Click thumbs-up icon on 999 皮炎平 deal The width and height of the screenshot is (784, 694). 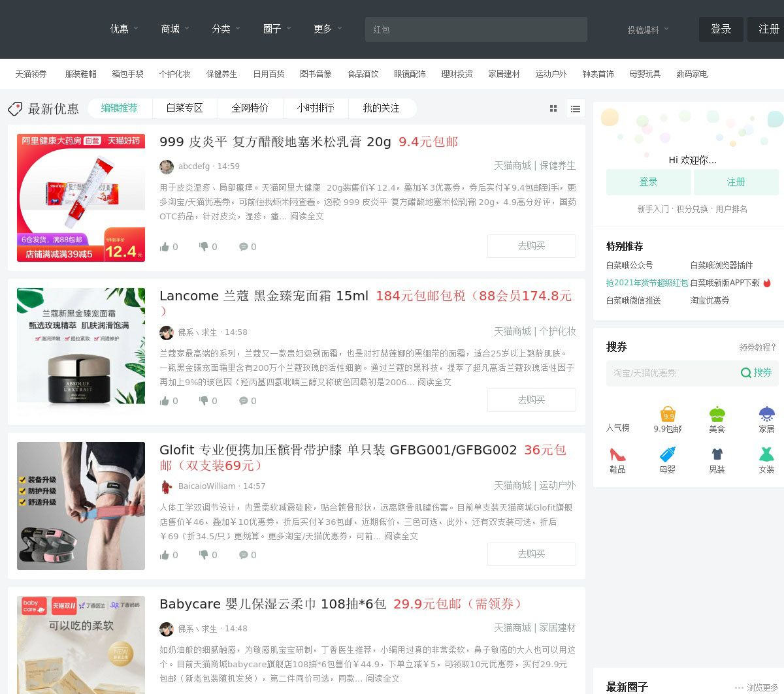[x=165, y=247]
